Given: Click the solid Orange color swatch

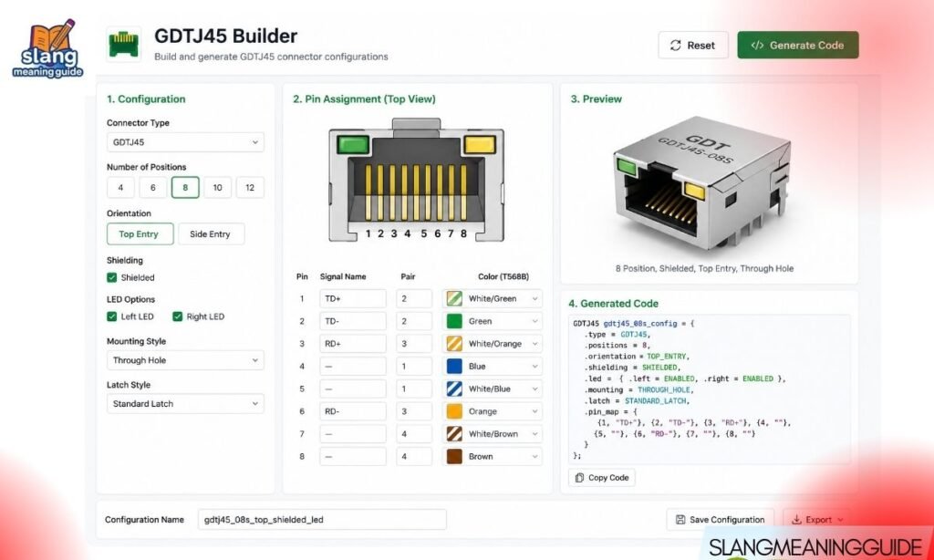Looking at the screenshot, I should click(454, 411).
